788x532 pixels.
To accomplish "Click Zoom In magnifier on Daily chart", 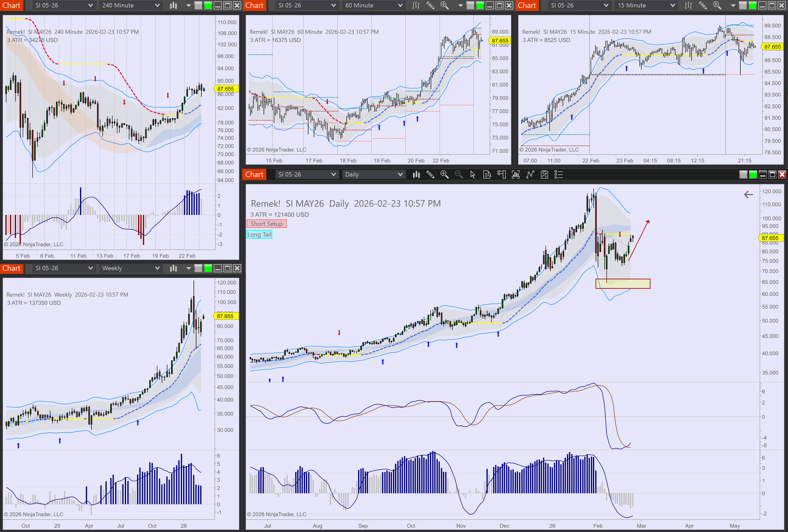I will click(444, 175).
